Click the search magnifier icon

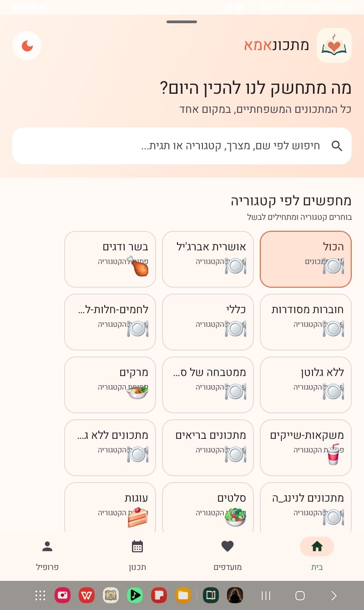(337, 146)
